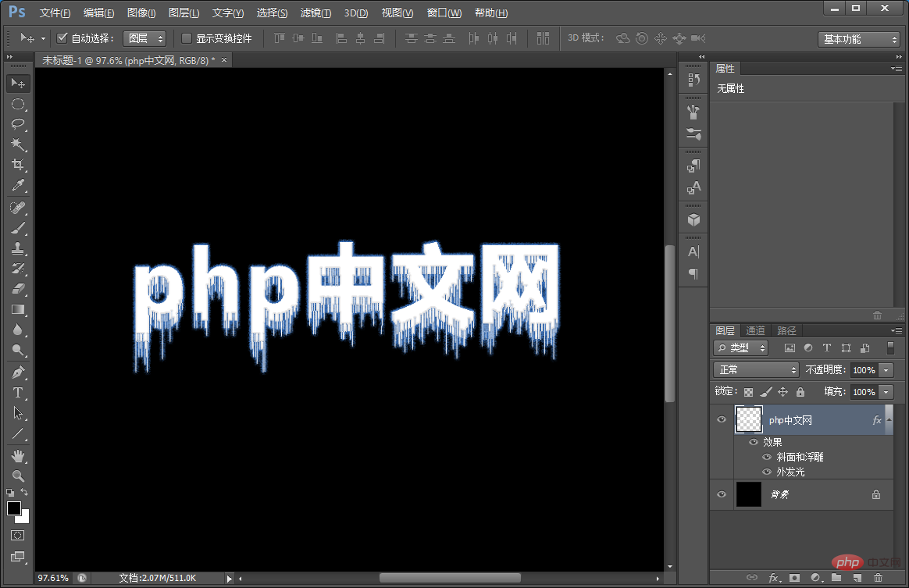Viewport: 909px width, 588px height.
Task: Select the Move tool in toolbox
Action: click(18, 84)
